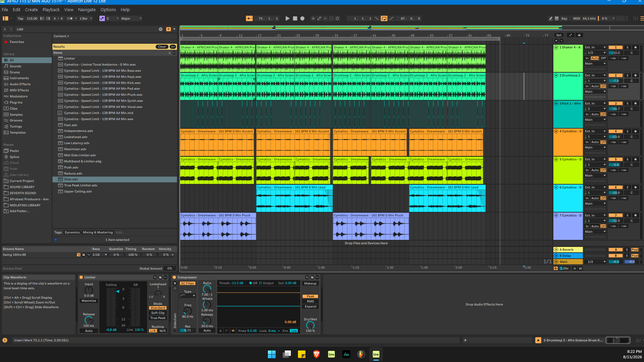Viewport: 644px width, 362px height.
Task: Disable the Compressor SC Filter
Action: click(187, 284)
